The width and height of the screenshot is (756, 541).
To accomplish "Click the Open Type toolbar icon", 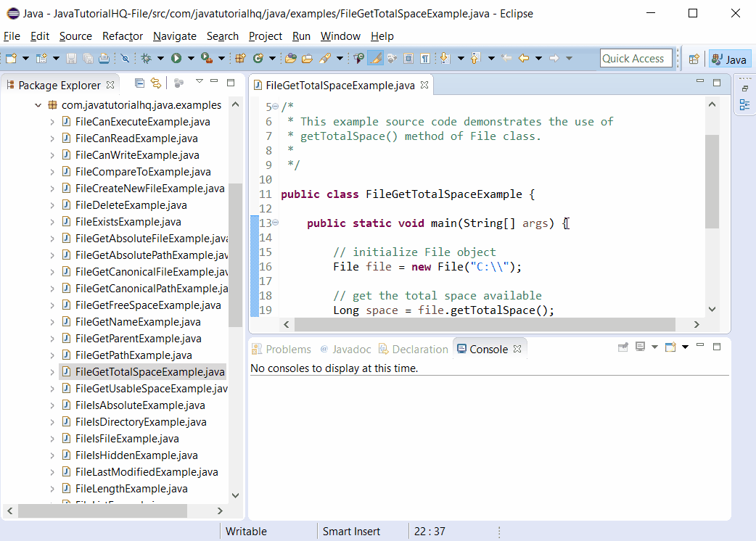I will click(x=291, y=58).
